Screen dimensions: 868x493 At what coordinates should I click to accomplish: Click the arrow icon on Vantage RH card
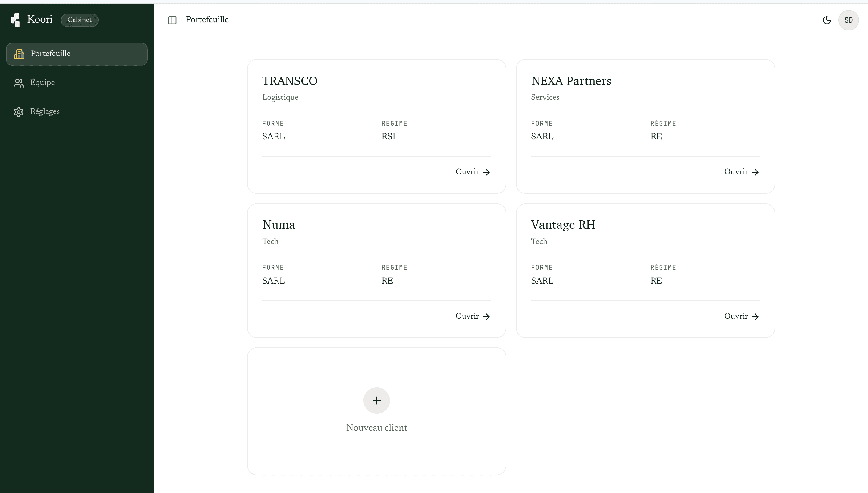click(755, 317)
